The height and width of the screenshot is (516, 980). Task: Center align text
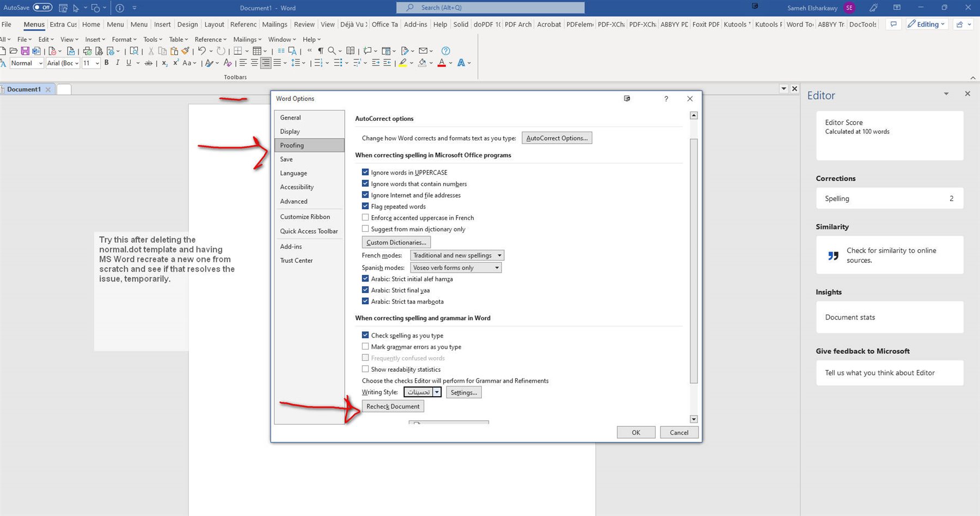[254, 63]
